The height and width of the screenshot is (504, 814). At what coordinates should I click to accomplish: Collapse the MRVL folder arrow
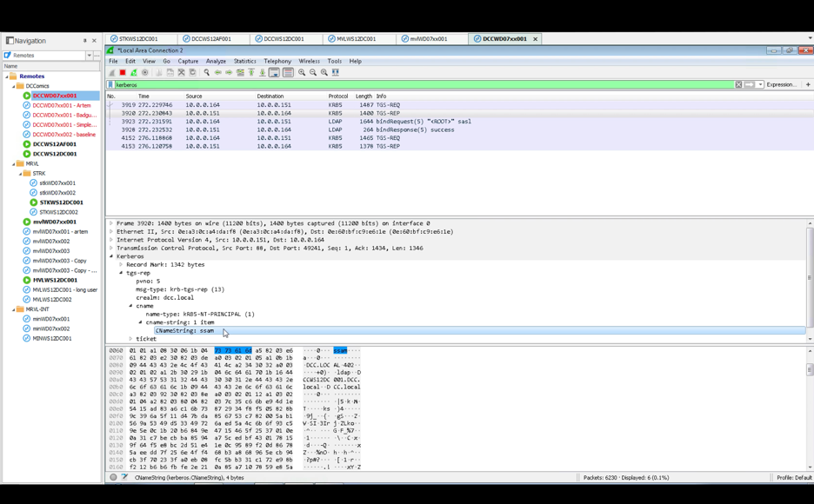pyautogui.click(x=14, y=164)
